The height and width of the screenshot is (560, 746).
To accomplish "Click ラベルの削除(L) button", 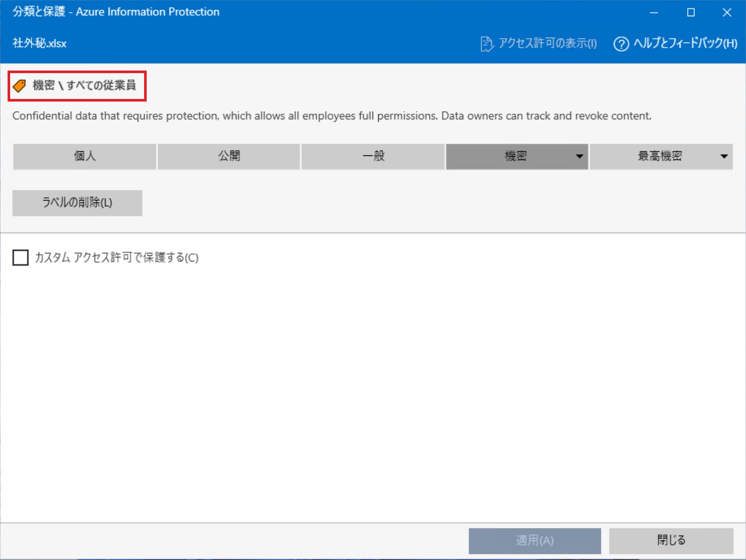I will (x=77, y=203).
